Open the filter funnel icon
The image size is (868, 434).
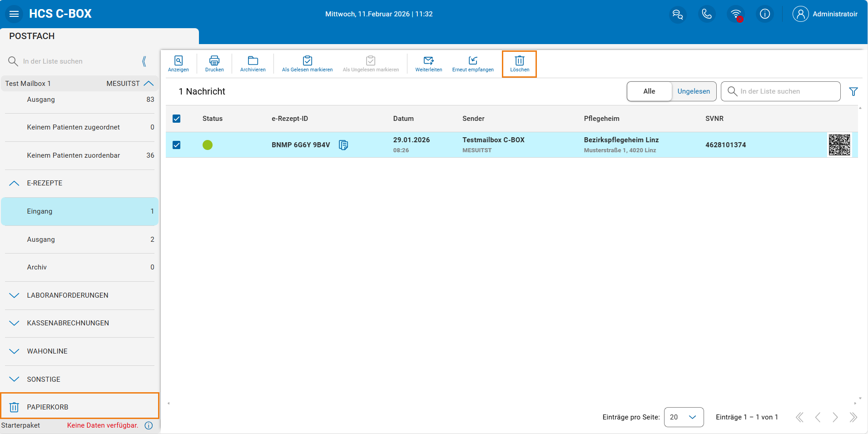pyautogui.click(x=853, y=91)
